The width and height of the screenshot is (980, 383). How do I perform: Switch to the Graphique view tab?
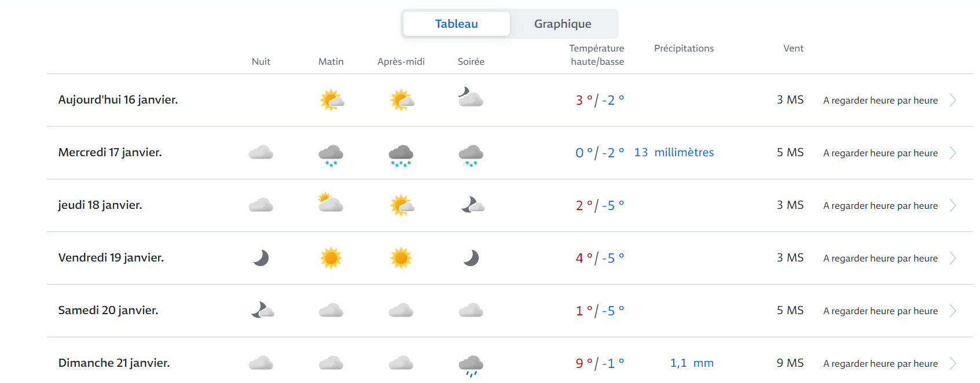pos(562,24)
